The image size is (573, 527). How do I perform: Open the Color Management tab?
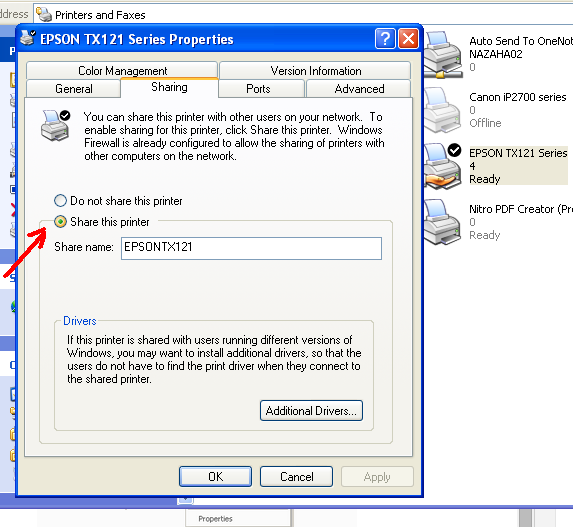tap(122, 70)
